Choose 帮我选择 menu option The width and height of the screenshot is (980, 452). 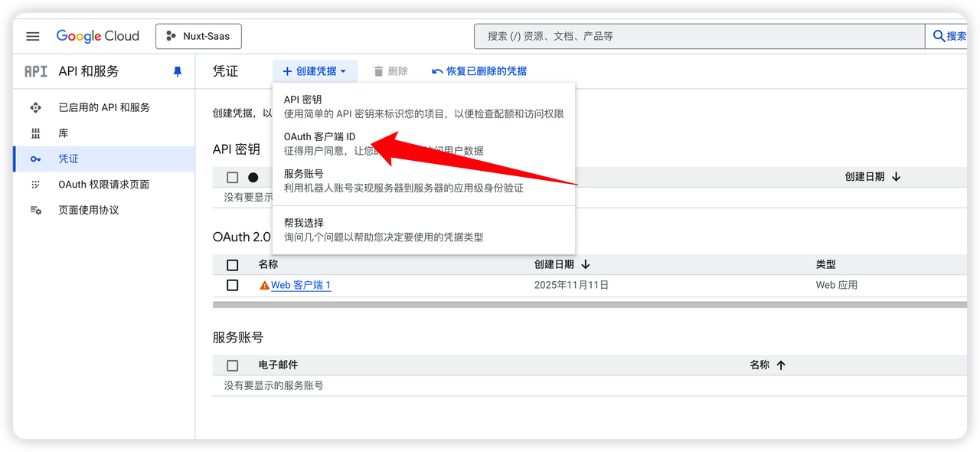[x=423, y=230]
